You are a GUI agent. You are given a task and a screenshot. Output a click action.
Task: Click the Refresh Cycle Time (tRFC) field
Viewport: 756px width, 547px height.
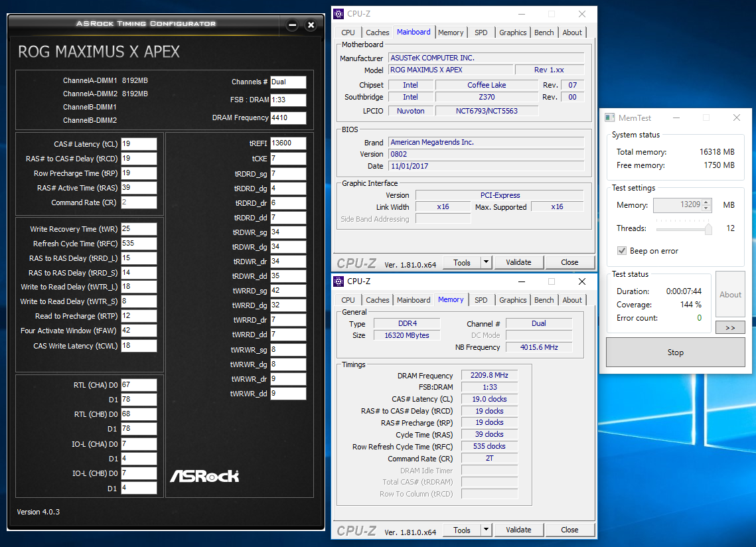point(139,244)
